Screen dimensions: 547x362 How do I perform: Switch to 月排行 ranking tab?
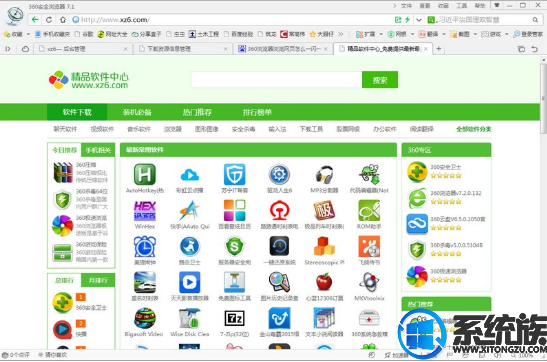coord(98,280)
